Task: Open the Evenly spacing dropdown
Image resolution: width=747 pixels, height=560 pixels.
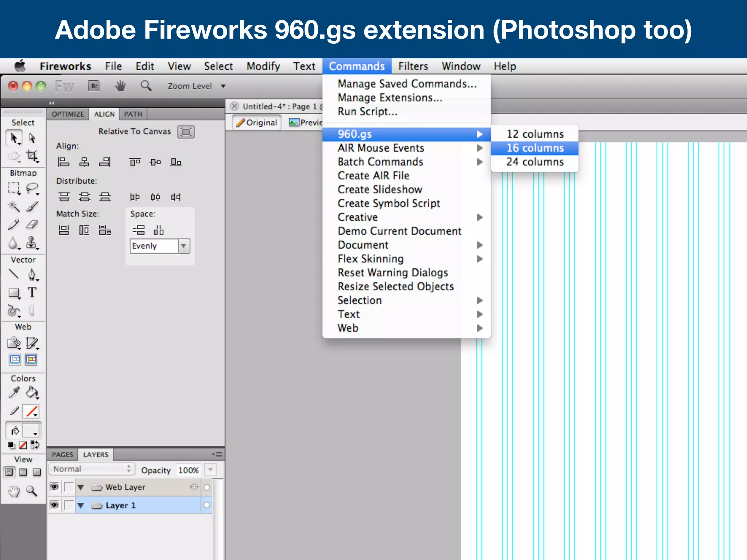Action: tap(183, 246)
